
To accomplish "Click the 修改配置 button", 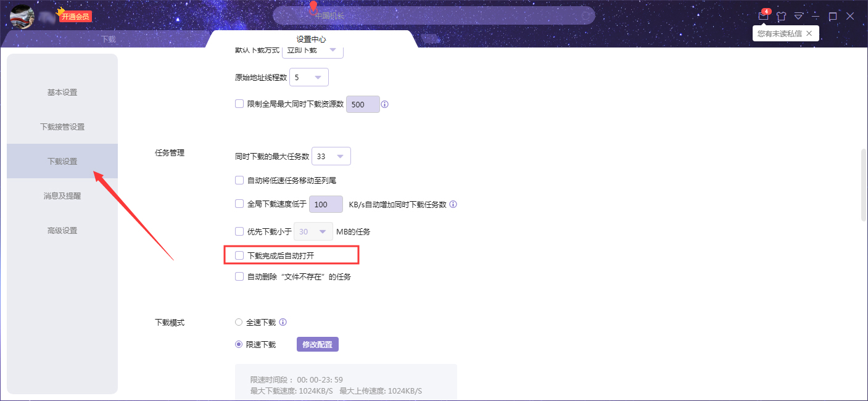I will click(x=317, y=344).
